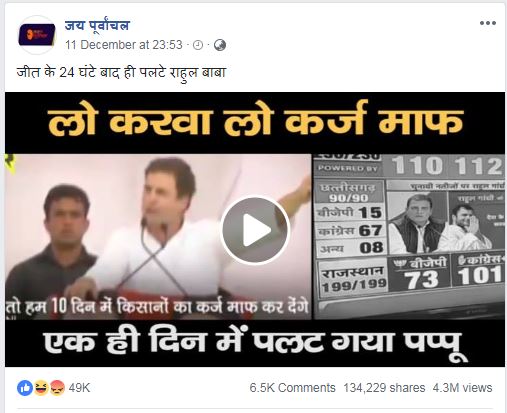Show the 134,229 shares list
This screenshot has height=413, width=507.
coord(384,388)
